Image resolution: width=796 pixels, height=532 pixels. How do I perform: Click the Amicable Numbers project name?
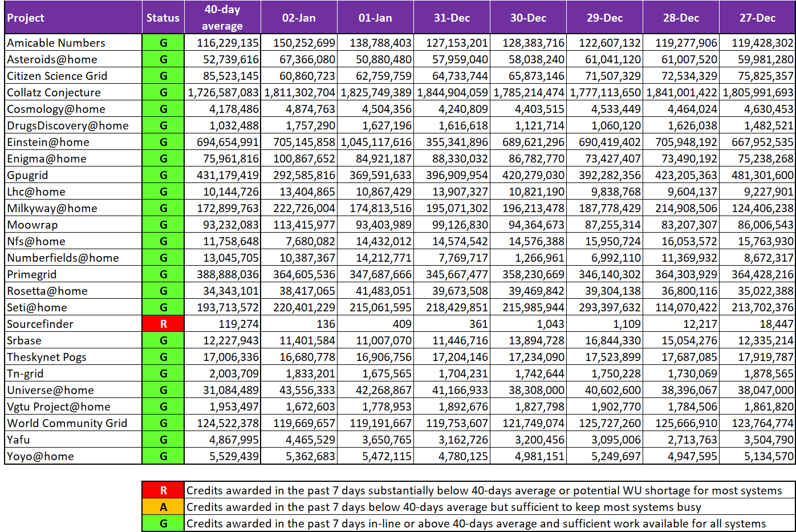tap(56, 43)
